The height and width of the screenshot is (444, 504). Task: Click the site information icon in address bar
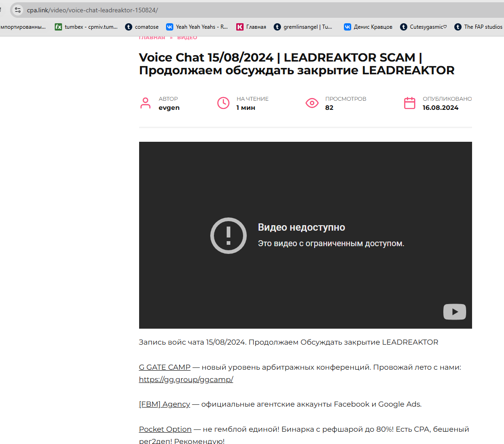(x=18, y=10)
